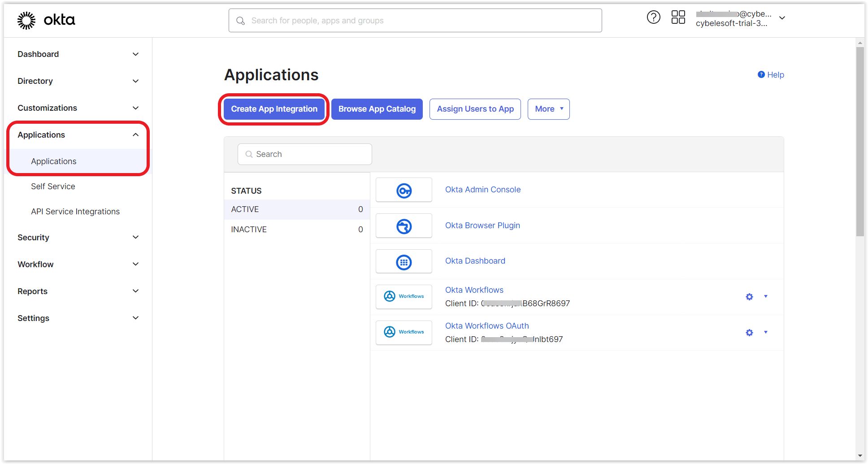Filter by INACTIVE status
Image resolution: width=868 pixels, height=464 pixels.
pos(297,230)
